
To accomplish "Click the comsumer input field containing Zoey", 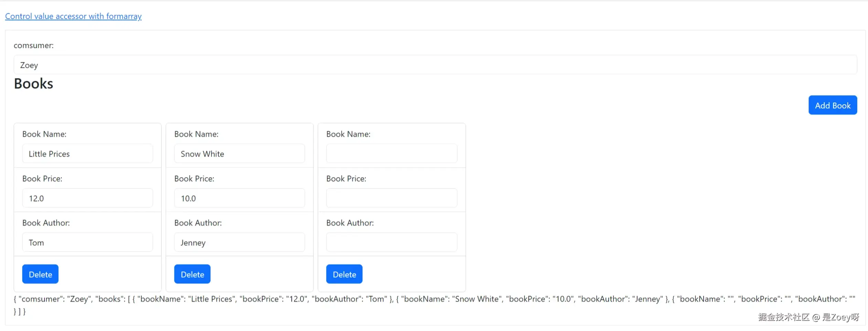I will pyautogui.click(x=435, y=65).
